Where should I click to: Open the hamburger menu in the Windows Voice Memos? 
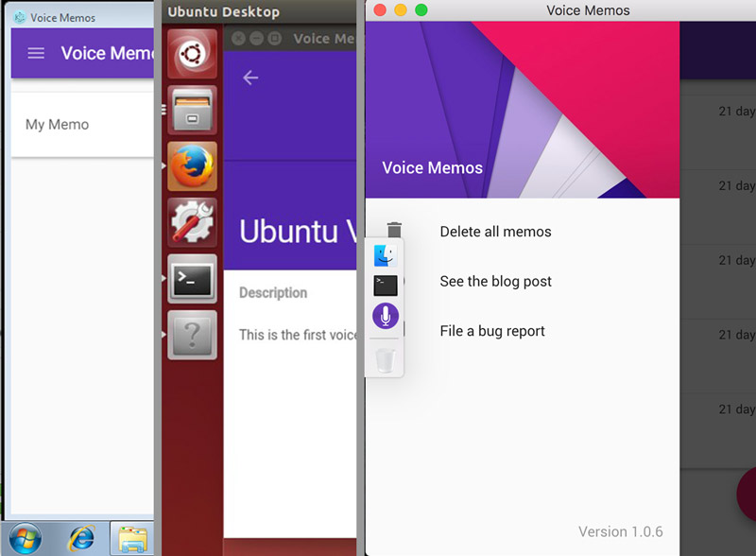coord(36,53)
